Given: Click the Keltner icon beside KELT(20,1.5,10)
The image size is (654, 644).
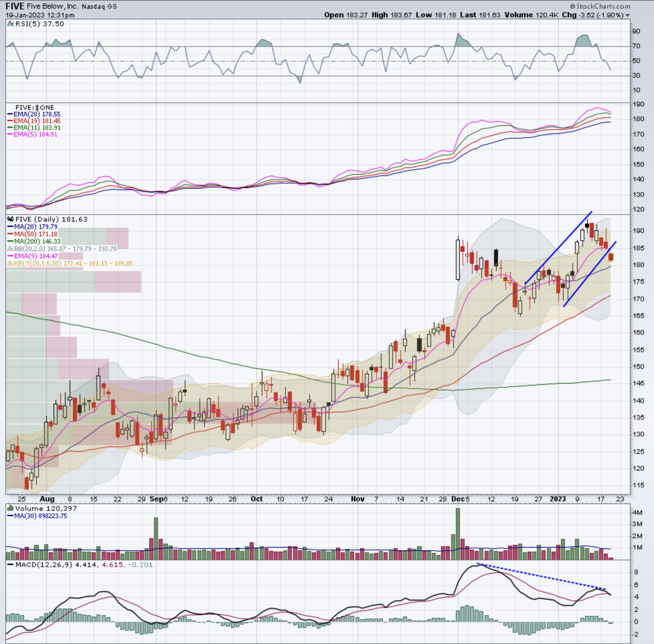Looking at the screenshot, I should [x=10, y=263].
